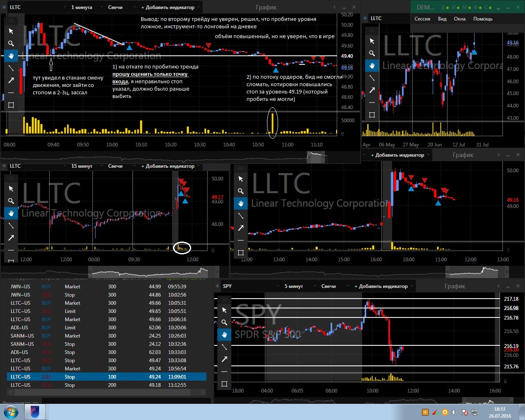Click the navigator thumb below LLTC 1-minute chart
The image size is (525, 420).
click(x=316, y=156)
